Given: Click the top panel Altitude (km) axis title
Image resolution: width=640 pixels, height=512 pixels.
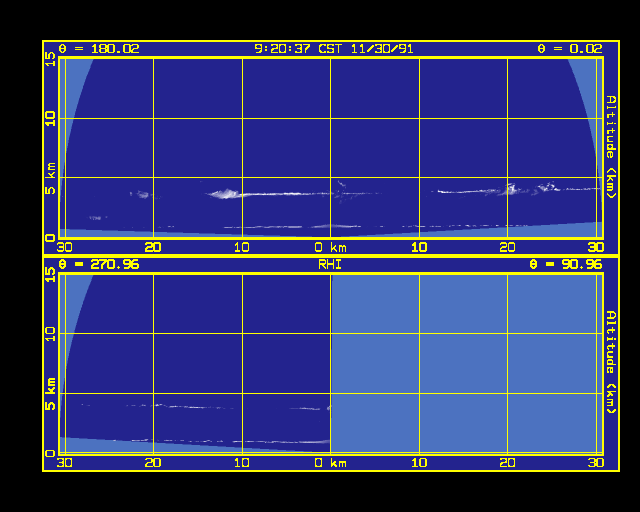Looking at the screenshot, I should [x=611, y=147].
